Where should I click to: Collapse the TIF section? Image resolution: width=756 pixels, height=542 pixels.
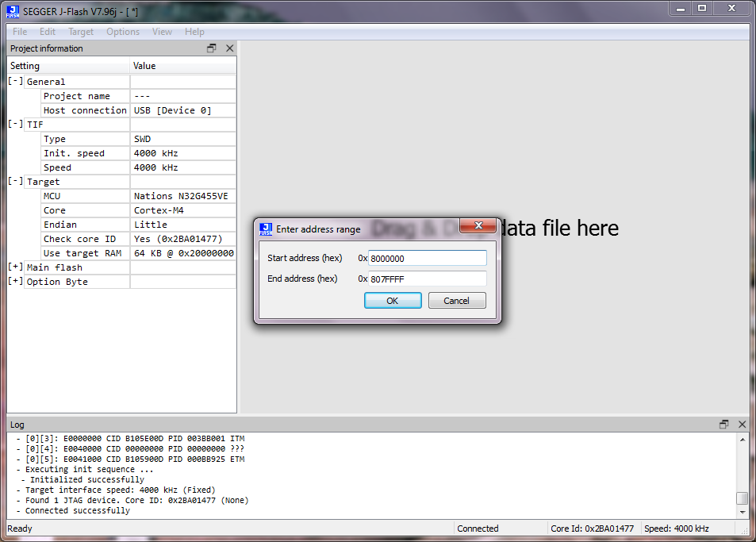click(x=15, y=124)
